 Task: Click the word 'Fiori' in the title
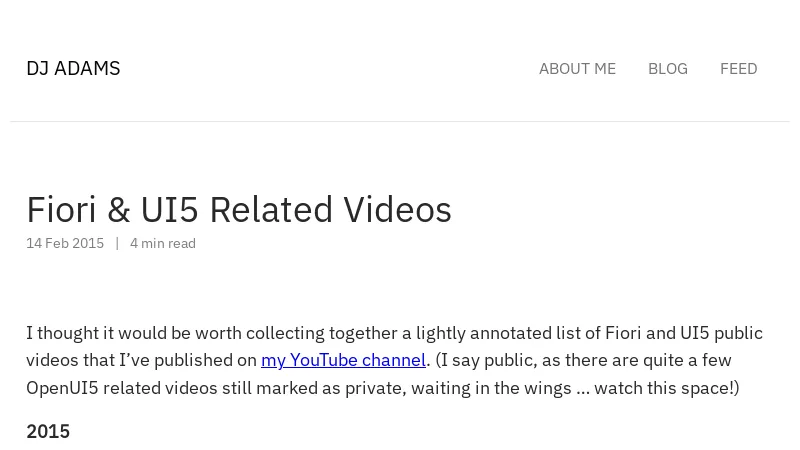pyautogui.click(x=61, y=210)
